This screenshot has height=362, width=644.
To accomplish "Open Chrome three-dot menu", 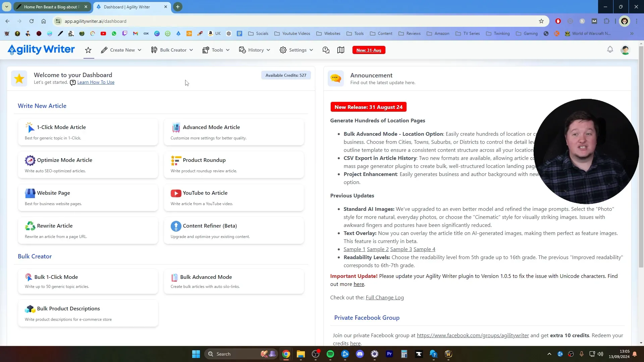I will [637, 21].
